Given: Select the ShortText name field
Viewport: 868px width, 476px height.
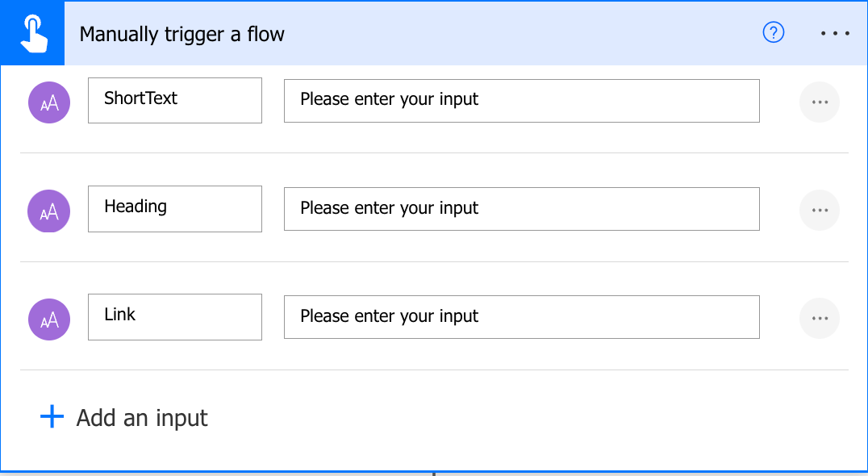Looking at the screenshot, I should (174, 100).
